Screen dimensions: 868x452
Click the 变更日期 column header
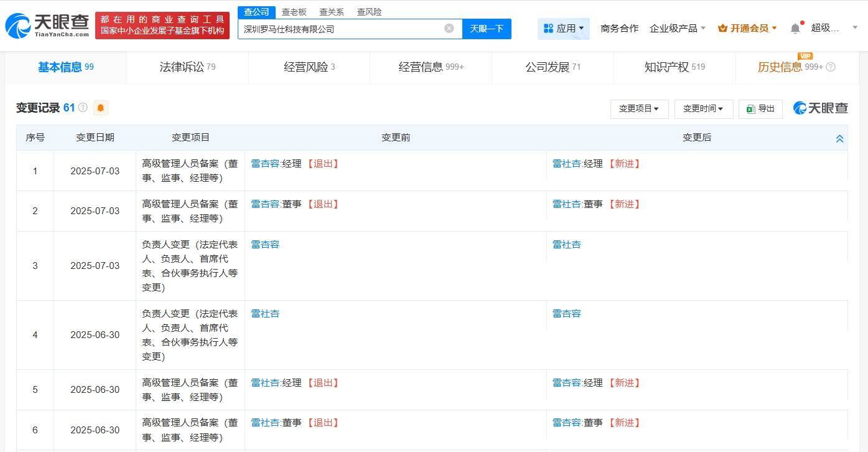coord(95,138)
